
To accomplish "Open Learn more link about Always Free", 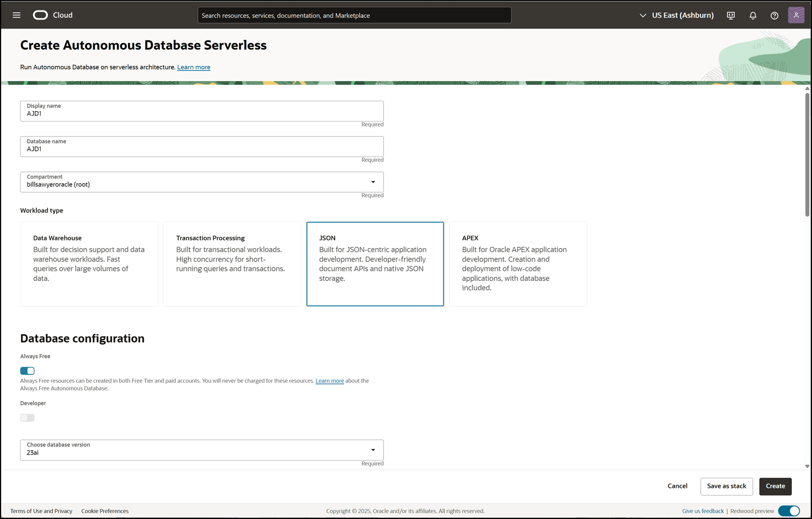I will pos(329,381).
